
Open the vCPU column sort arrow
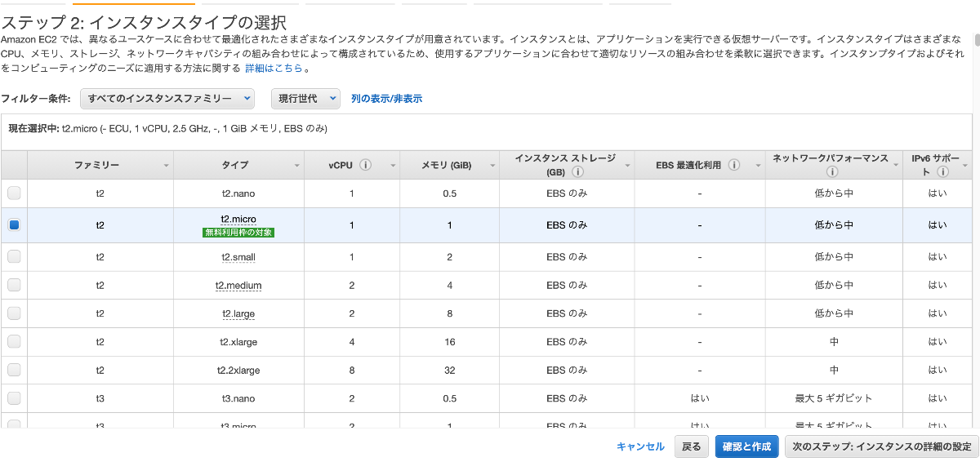pos(393,166)
